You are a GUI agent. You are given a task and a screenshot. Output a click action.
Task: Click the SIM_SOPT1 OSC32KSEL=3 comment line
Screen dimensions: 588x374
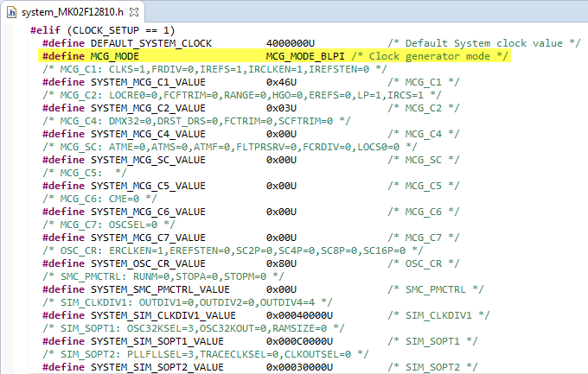click(194, 328)
